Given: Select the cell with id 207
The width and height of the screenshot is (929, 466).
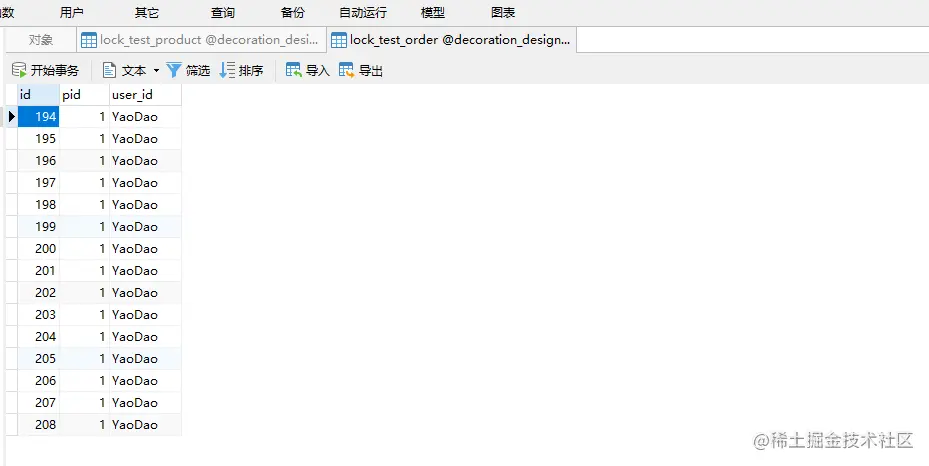Looking at the screenshot, I should point(39,403).
